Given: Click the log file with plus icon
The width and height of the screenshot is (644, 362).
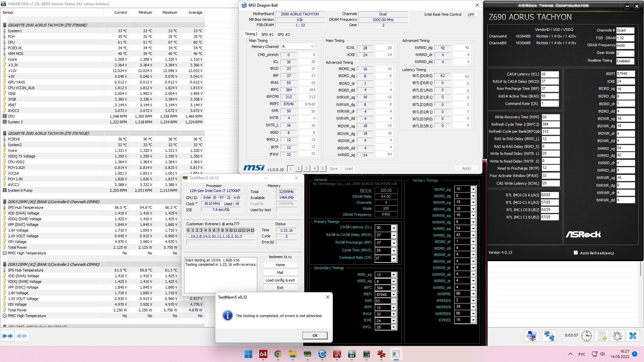Looking at the screenshot, I should point(602,336).
